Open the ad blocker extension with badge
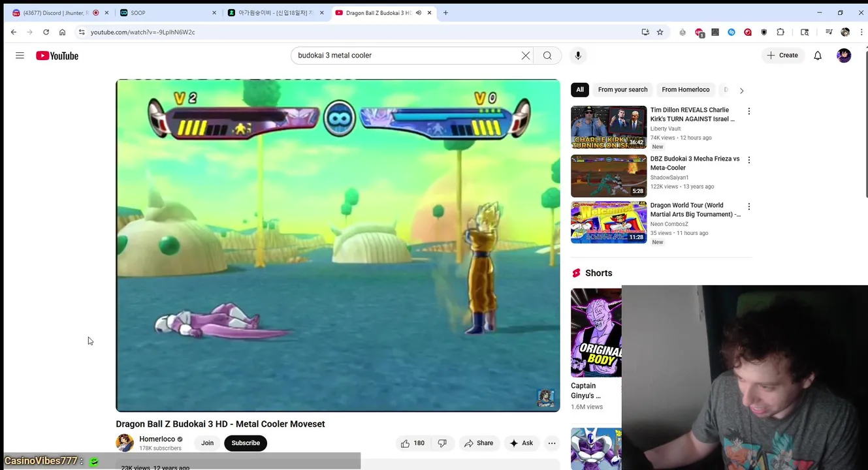Viewport: 868px width, 470px height. 699,32
